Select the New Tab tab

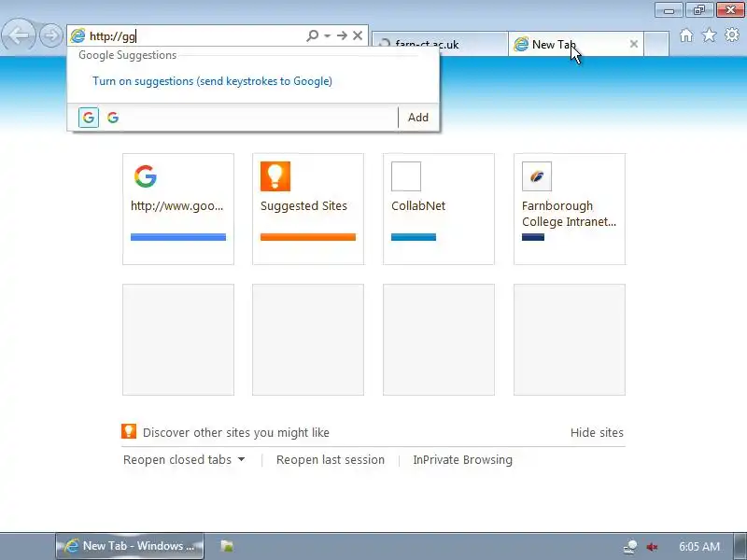[576, 44]
